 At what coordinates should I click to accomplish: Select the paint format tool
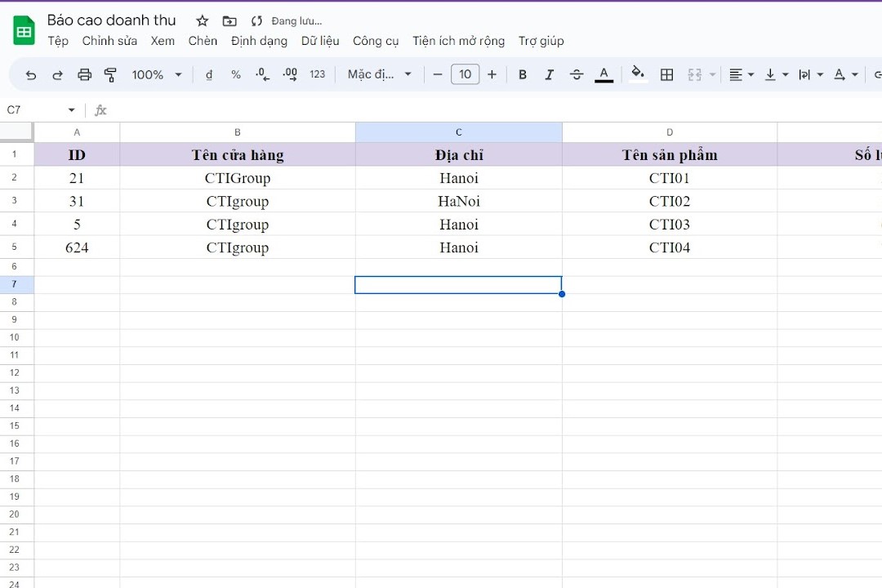[x=110, y=73]
